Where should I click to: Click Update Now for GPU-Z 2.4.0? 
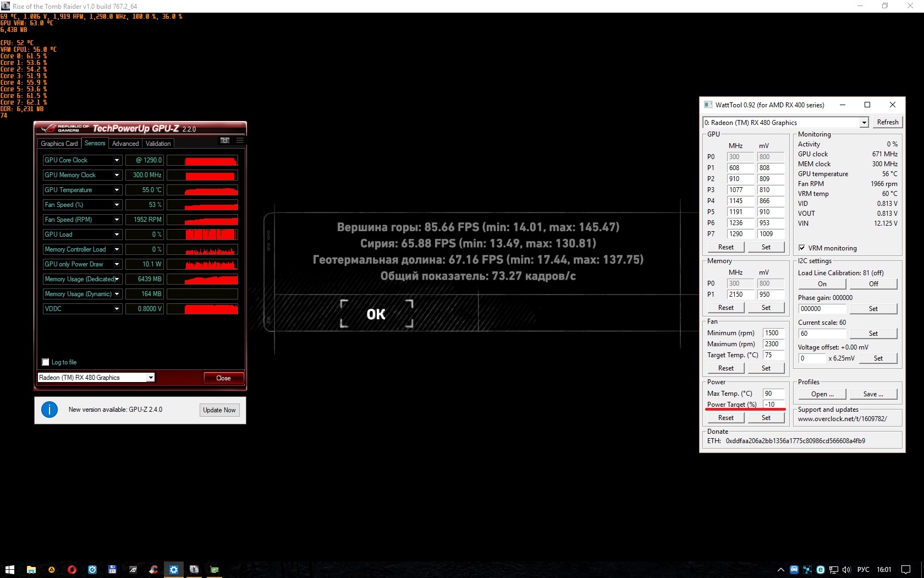[219, 410]
